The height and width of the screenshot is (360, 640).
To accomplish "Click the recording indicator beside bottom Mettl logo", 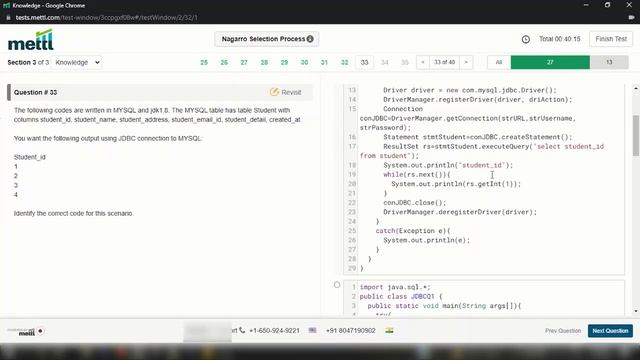I will pos(40,331).
